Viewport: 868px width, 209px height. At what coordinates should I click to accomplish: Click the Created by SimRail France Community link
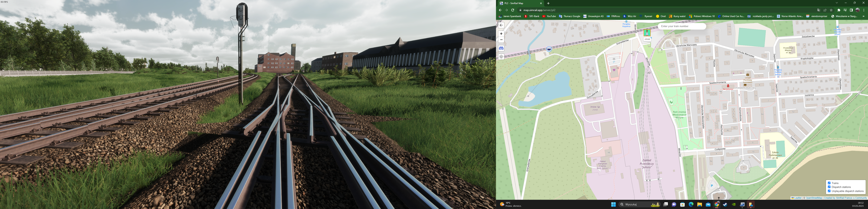pos(845,198)
